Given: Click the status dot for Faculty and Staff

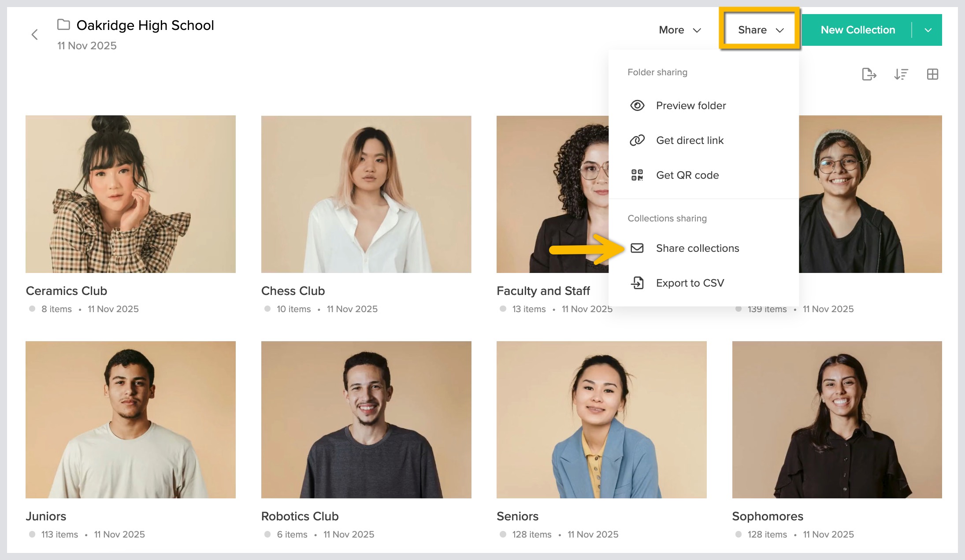Looking at the screenshot, I should tap(503, 309).
